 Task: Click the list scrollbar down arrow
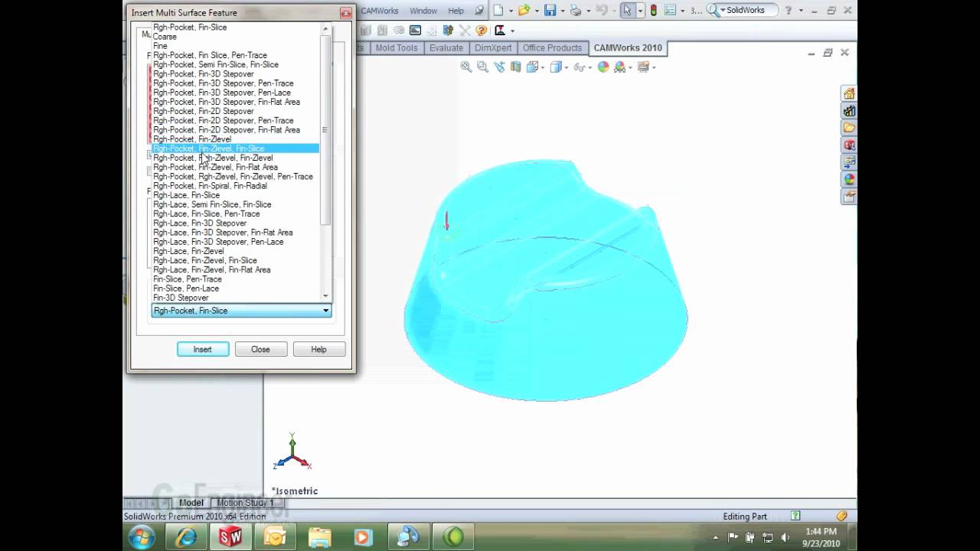pyautogui.click(x=325, y=296)
